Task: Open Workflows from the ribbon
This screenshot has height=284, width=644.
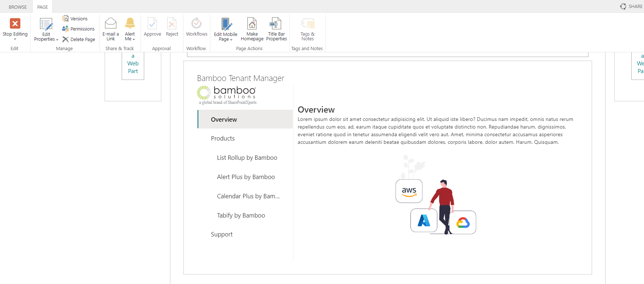Action: pos(197,27)
